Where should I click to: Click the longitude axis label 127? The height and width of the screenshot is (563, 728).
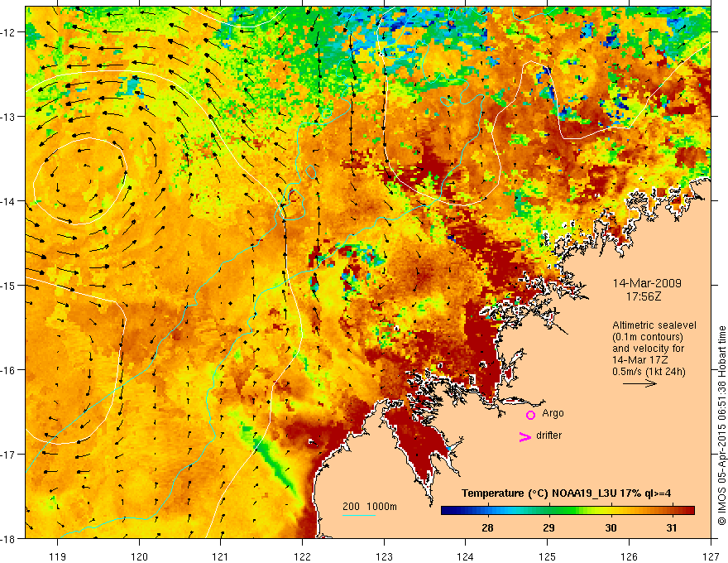711,556
